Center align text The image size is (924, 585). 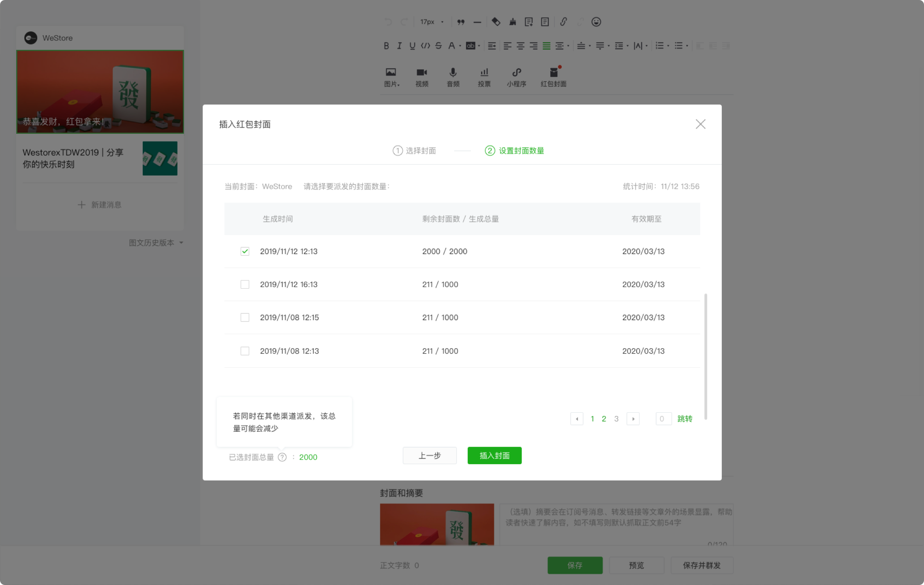tap(520, 46)
